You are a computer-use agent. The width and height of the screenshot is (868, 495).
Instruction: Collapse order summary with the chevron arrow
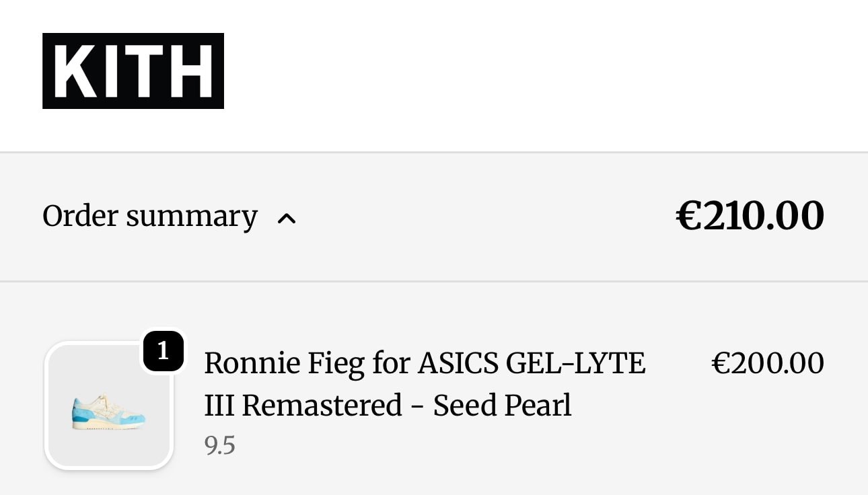click(x=287, y=218)
